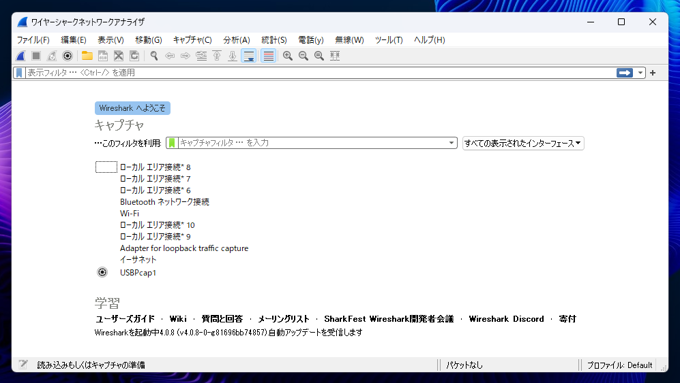Open the 編集(E) menu

[x=73, y=40]
